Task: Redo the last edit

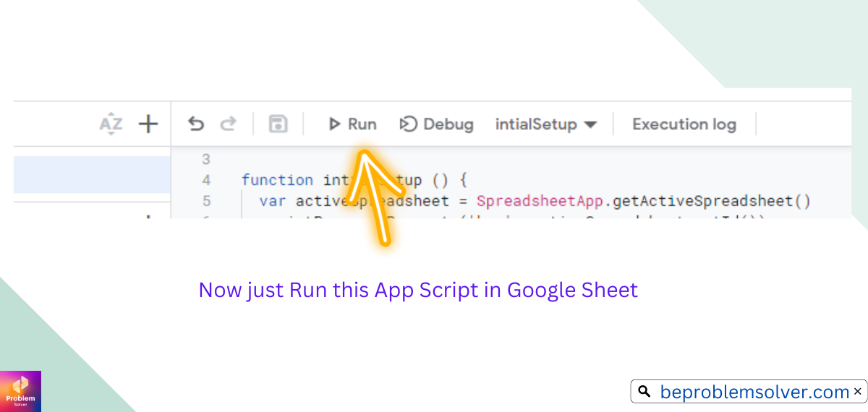Action: coord(229,124)
